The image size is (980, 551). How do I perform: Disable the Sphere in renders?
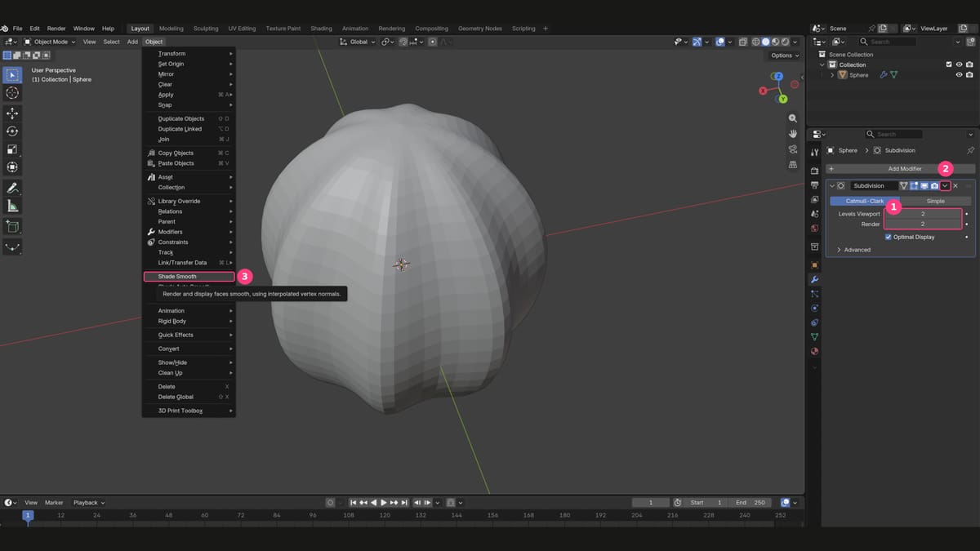click(x=969, y=75)
